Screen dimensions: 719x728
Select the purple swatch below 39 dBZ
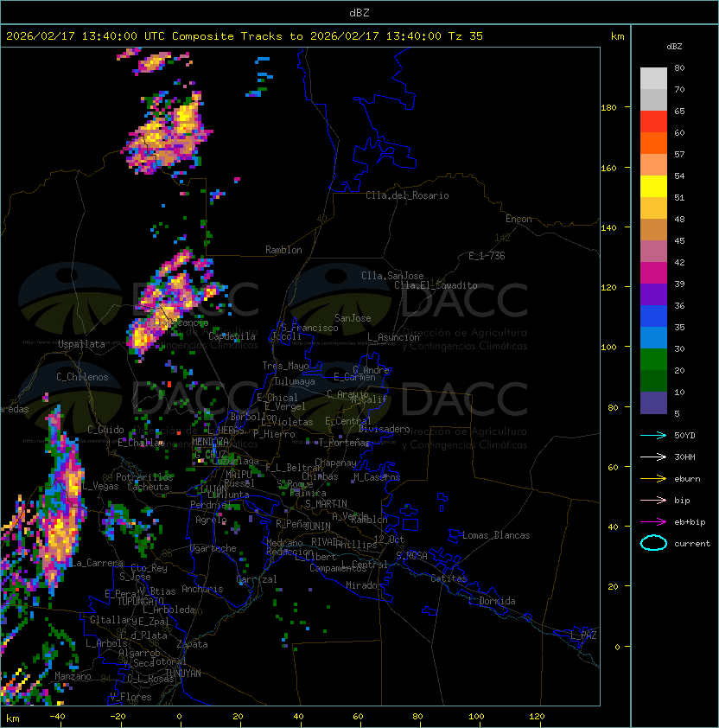point(653,294)
